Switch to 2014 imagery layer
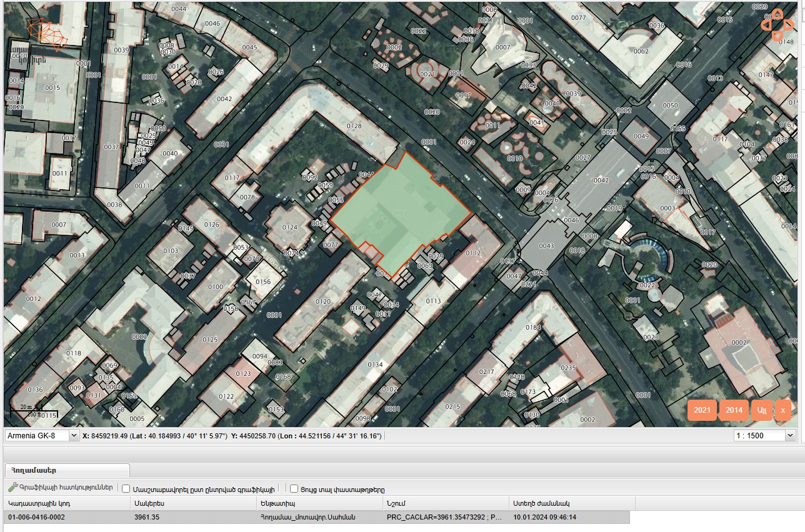Image resolution: width=805 pixels, height=532 pixels. [x=734, y=410]
